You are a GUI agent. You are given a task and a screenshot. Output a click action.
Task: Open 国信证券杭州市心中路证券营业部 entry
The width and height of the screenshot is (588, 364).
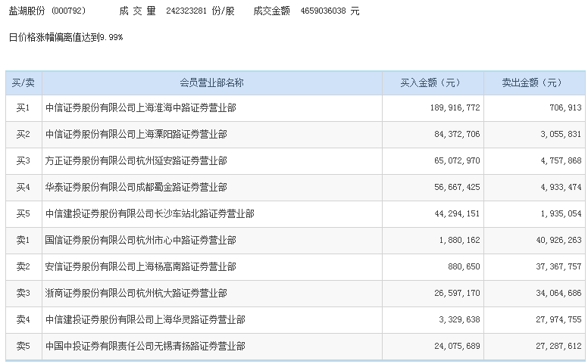140,241
